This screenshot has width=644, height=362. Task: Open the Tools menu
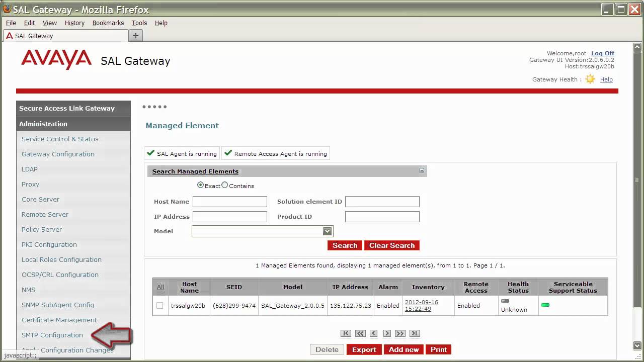pyautogui.click(x=139, y=23)
